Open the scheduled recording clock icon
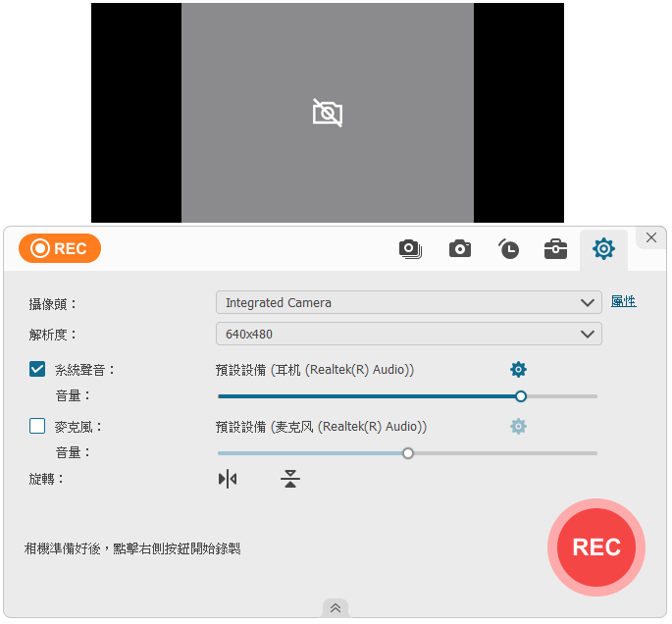 tap(508, 249)
